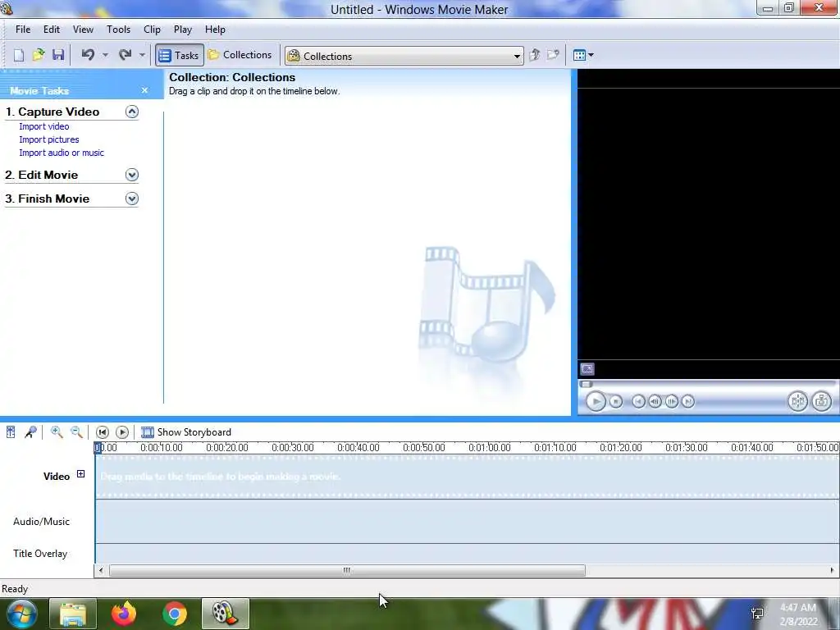Click the Zoom Timeline Out icon
840x630 pixels.
76,431
